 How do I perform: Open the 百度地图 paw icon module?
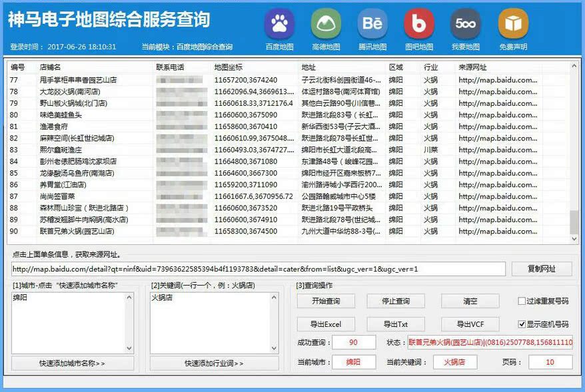[279, 24]
